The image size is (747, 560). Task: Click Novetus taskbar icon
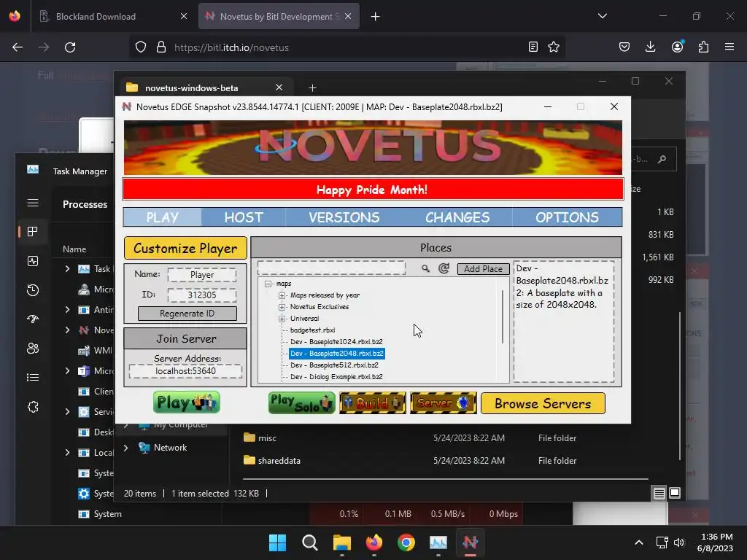(471, 542)
